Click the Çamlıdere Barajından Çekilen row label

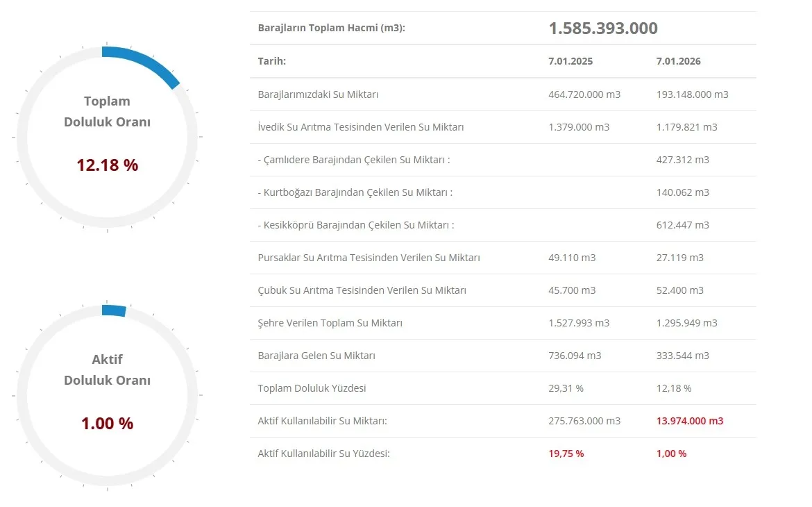click(x=354, y=160)
